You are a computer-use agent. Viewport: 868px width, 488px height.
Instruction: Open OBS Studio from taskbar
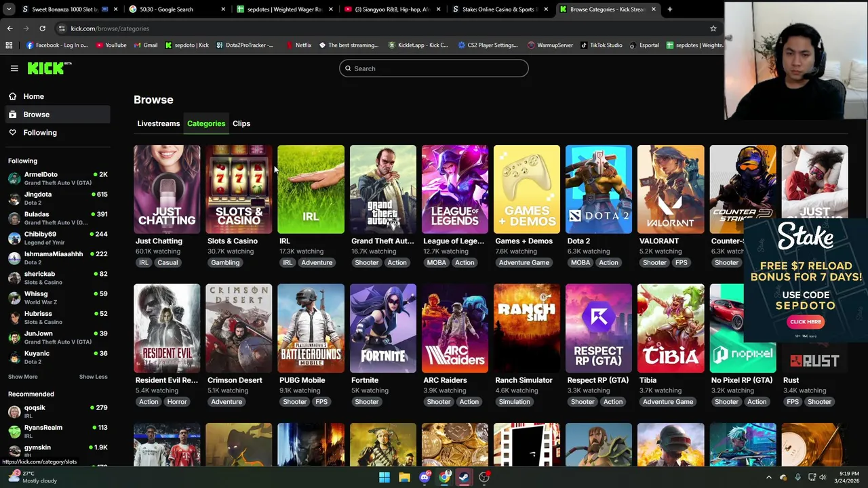484,477
